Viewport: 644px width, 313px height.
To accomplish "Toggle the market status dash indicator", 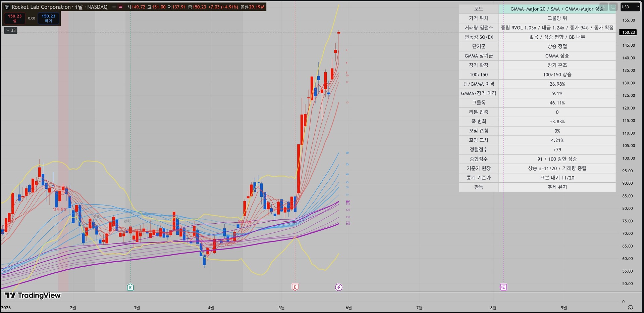I will pos(114,7).
